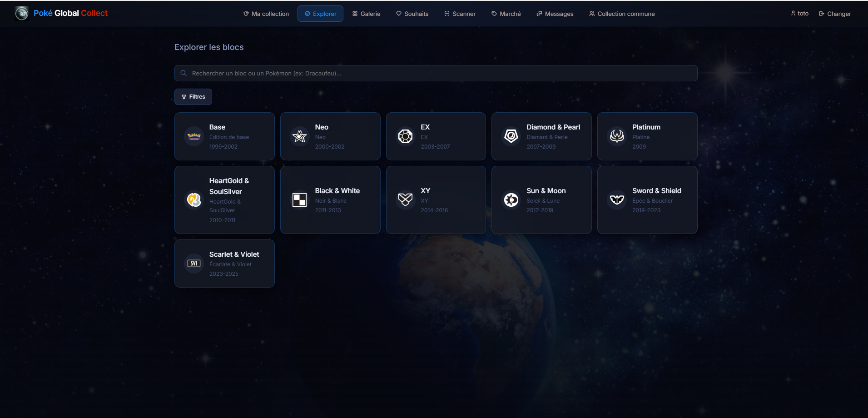The image size is (868, 418).
Task: Open the Sun & Moon block card
Action: [x=541, y=200]
